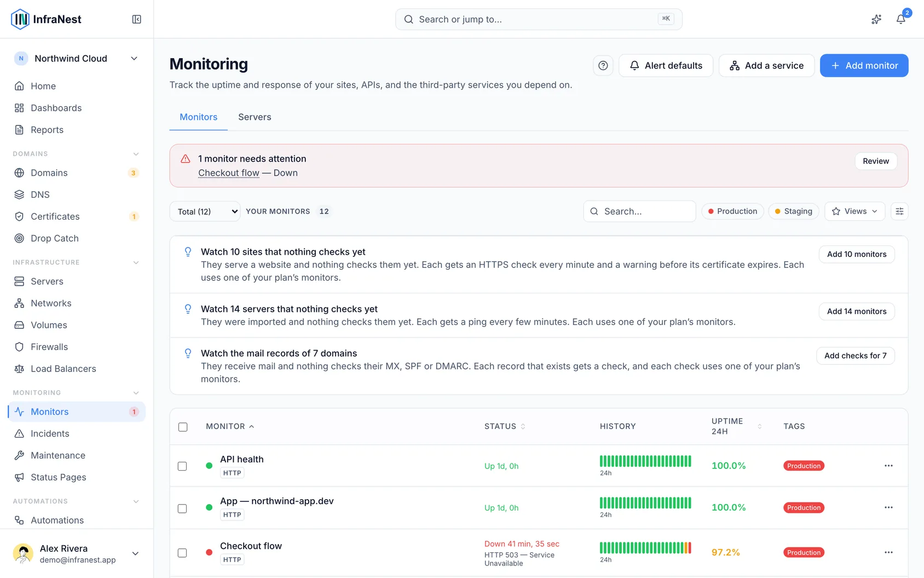
Task: Open the API health monitor name
Action: (242, 459)
